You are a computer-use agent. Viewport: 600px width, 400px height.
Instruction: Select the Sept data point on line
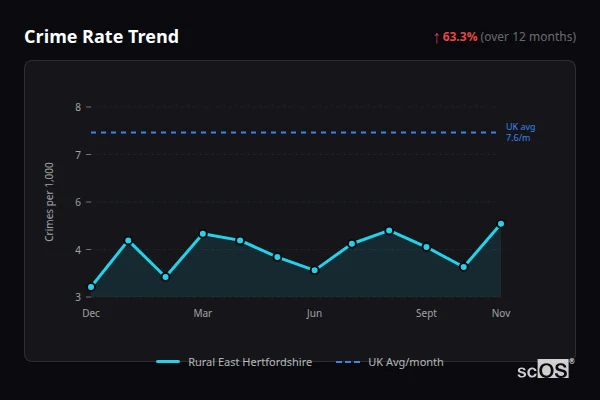[426, 247]
